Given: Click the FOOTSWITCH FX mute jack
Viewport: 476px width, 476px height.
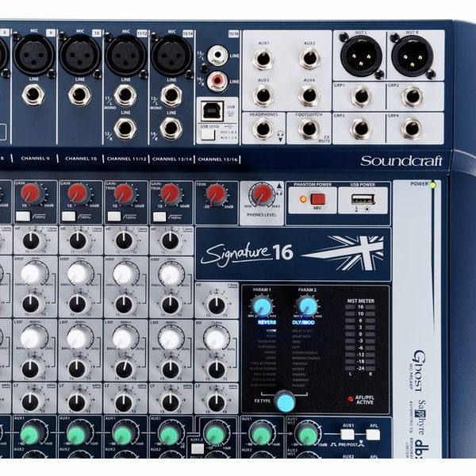Looking at the screenshot, I should (x=309, y=129).
